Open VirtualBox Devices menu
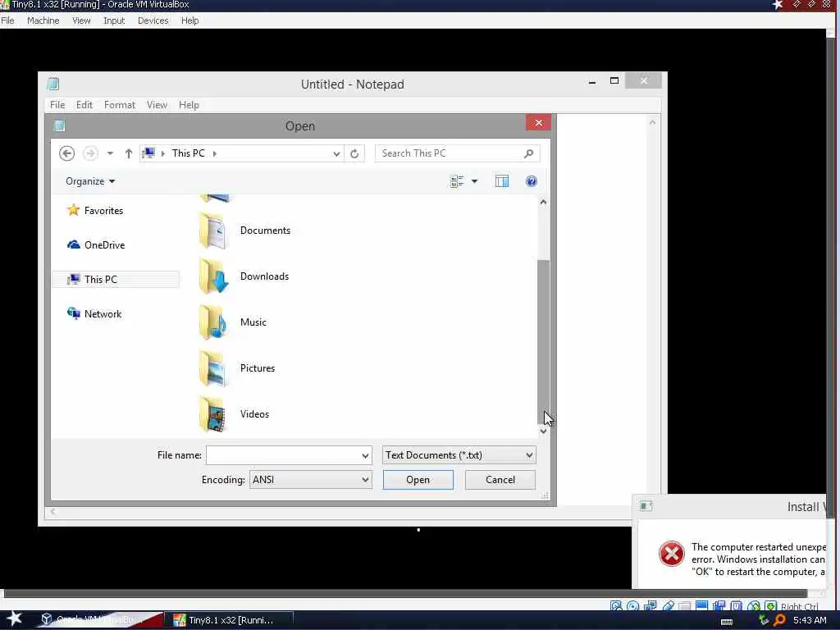 tap(153, 21)
